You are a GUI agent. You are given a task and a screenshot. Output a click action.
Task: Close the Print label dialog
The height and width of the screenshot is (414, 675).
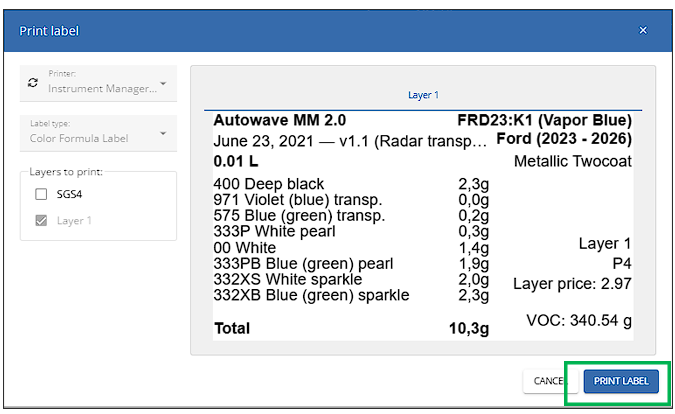click(643, 30)
